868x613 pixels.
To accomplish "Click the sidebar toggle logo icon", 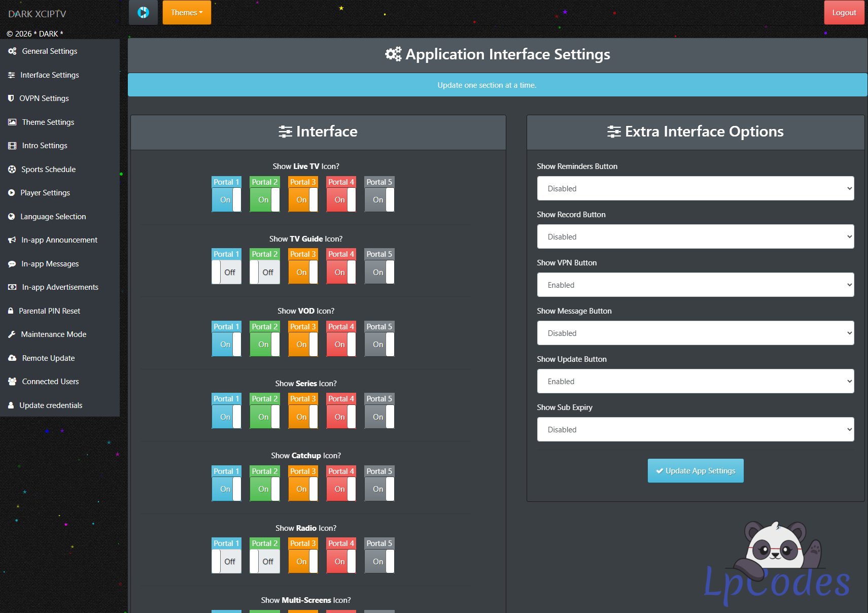I will pyautogui.click(x=143, y=13).
